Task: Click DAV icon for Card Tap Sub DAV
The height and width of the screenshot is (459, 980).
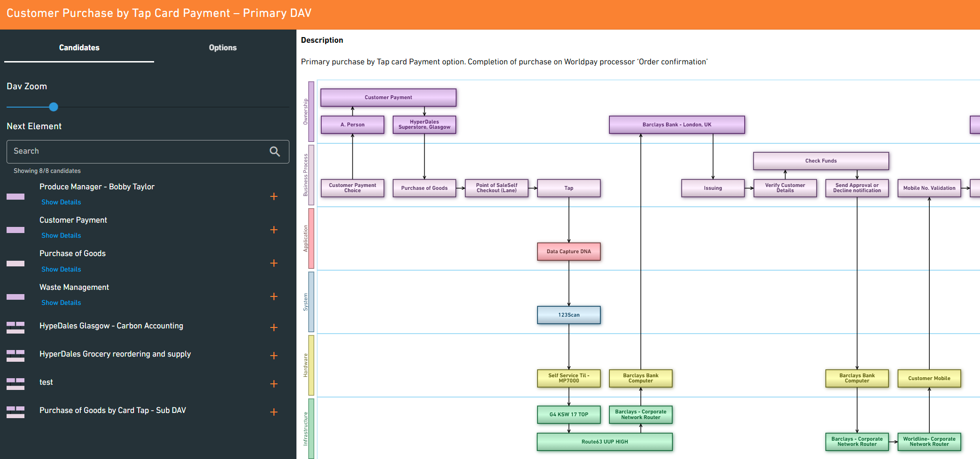Action: pos(16,412)
